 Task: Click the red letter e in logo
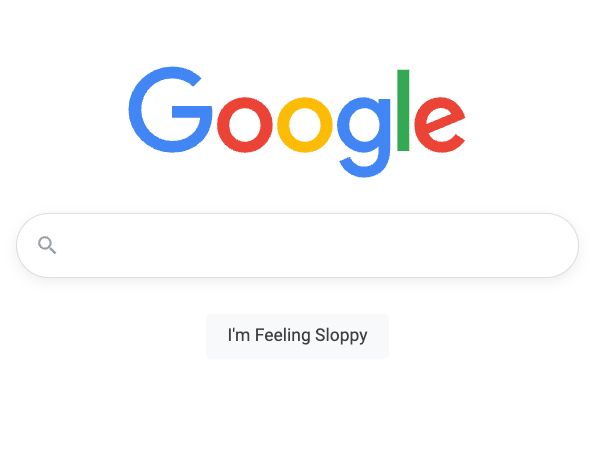[x=440, y=125]
